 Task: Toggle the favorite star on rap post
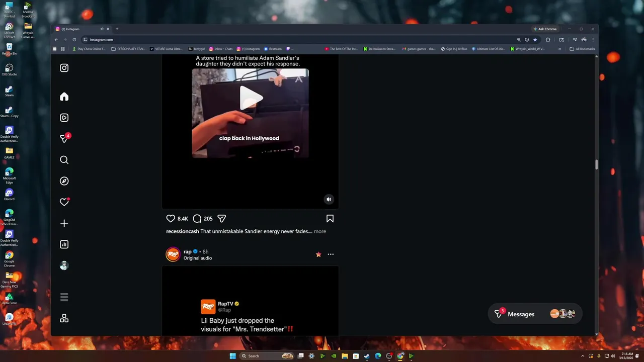point(318,254)
